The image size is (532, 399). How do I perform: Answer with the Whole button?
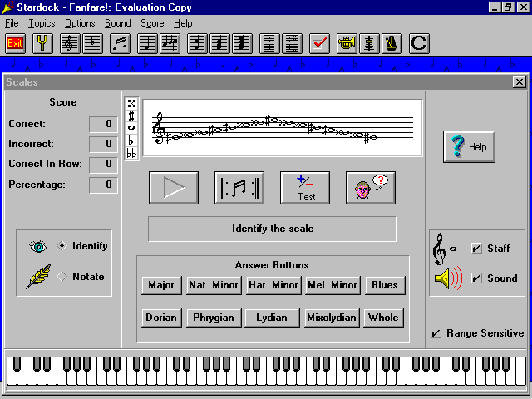click(x=384, y=318)
